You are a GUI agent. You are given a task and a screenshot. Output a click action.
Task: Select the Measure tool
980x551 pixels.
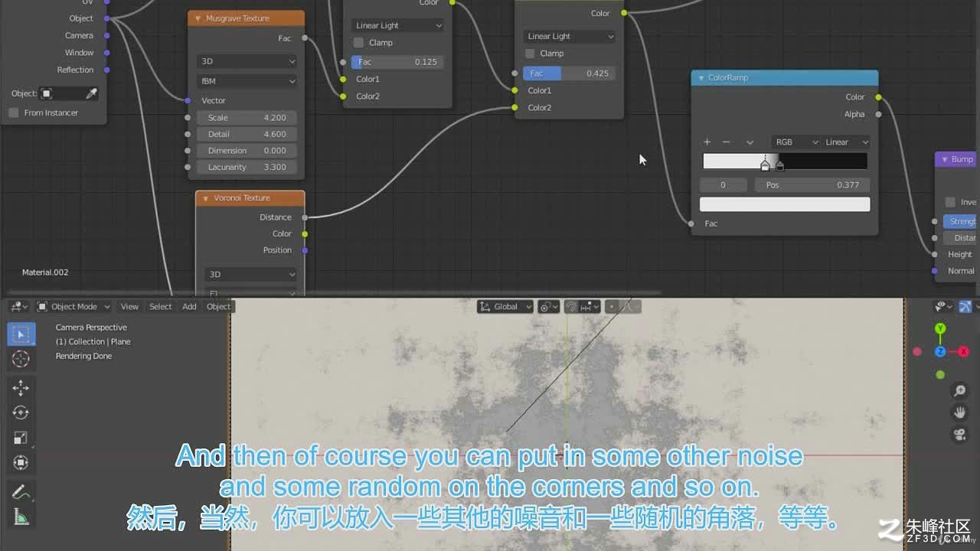click(x=21, y=517)
